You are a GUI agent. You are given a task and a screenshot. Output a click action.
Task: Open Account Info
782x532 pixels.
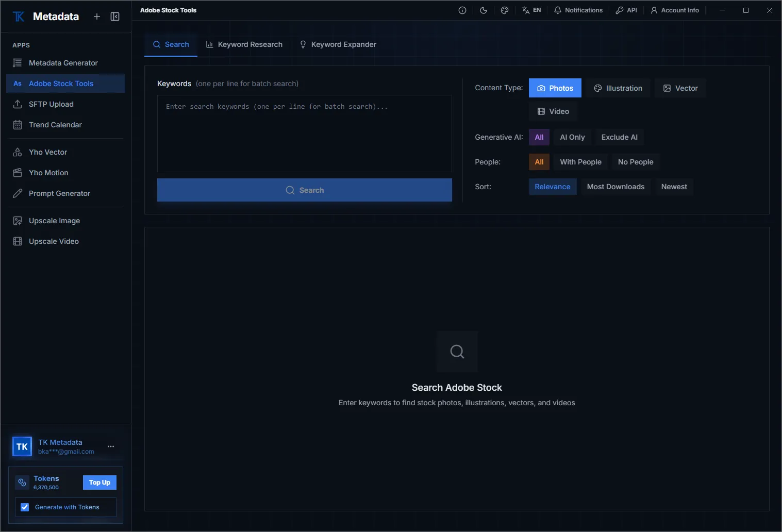(x=674, y=10)
